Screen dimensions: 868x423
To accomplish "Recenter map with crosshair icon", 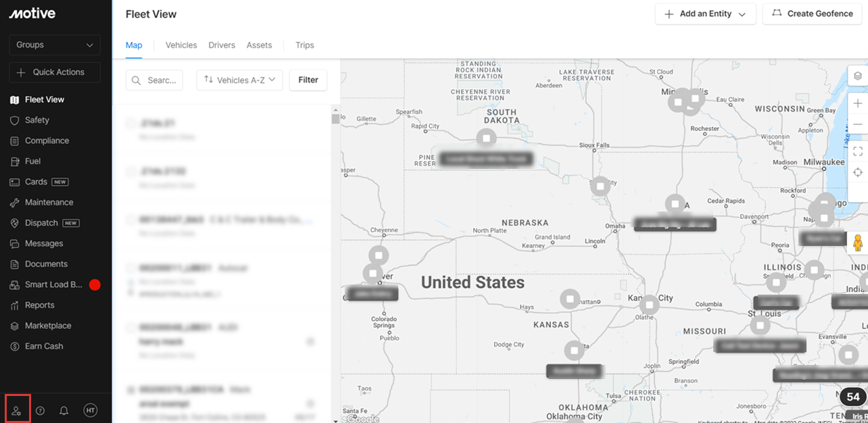I will pos(858,172).
